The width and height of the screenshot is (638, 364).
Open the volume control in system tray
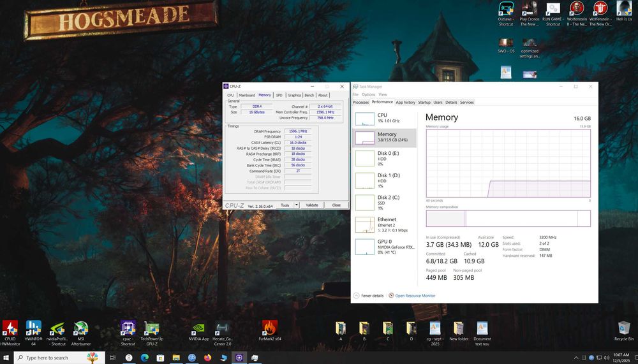pyautogui.click(x=607, y=358)
